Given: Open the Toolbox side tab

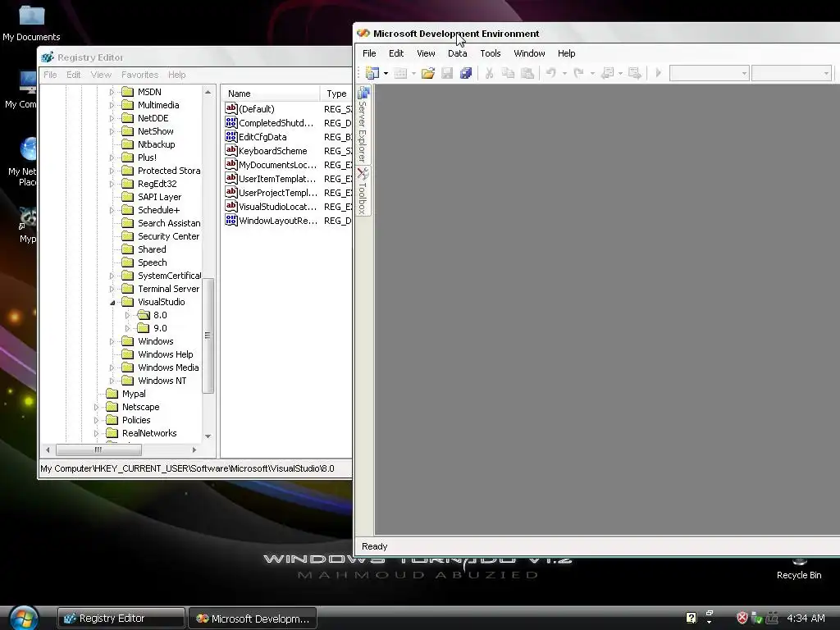Looking at the screenshot, I should (x=363, y=190).
